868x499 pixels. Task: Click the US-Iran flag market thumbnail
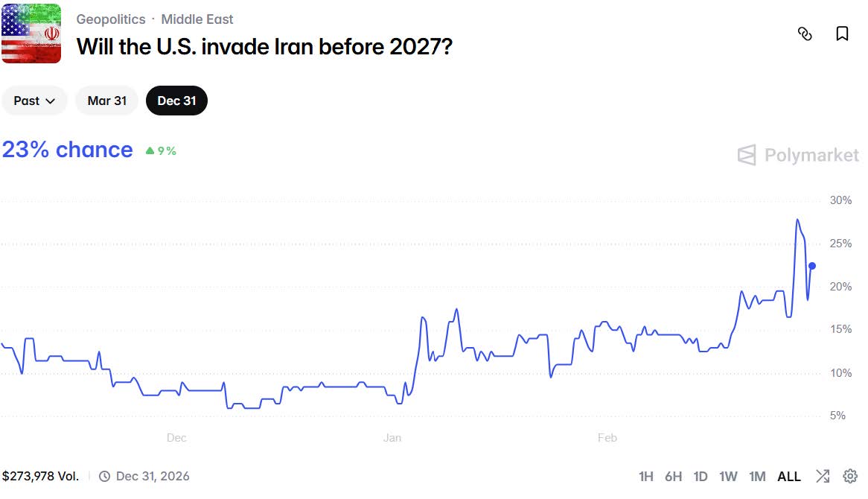click(31, 34)
